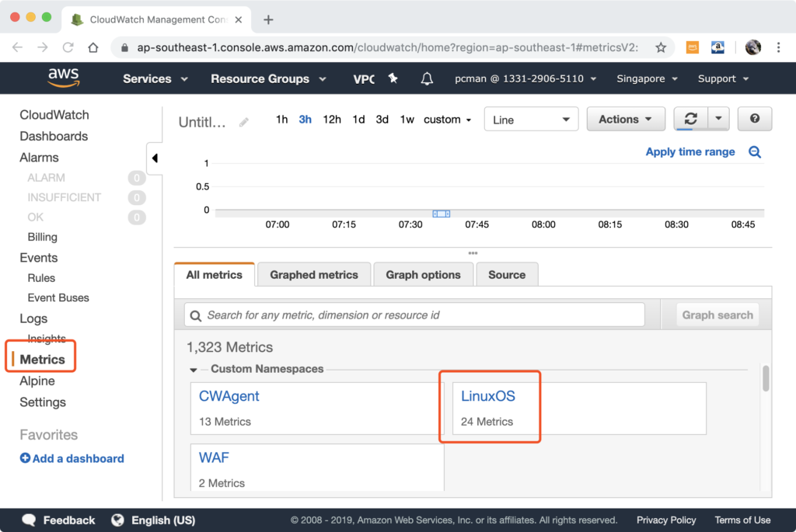Image resolution: width=796 pixels, height=532 pixels.
Task: Select the 1h time range
Action: (x=281, y=120)
